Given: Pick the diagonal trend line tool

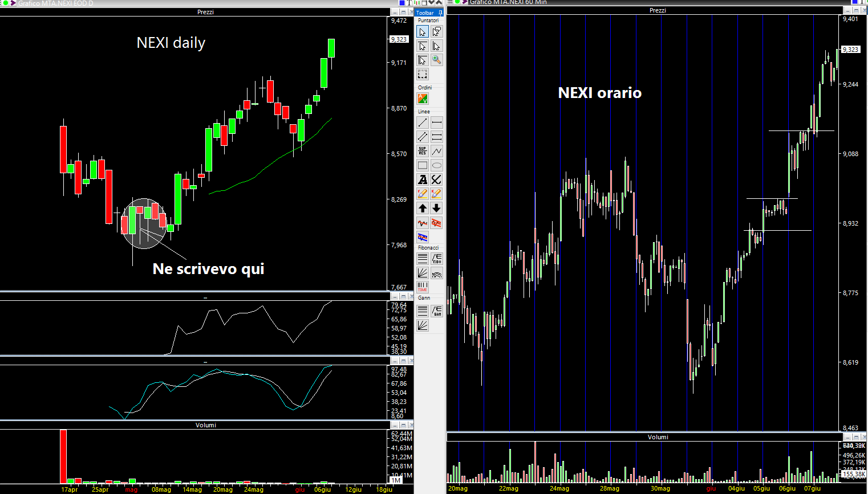Looking at the screenshot, I should [x=423, y=123].
